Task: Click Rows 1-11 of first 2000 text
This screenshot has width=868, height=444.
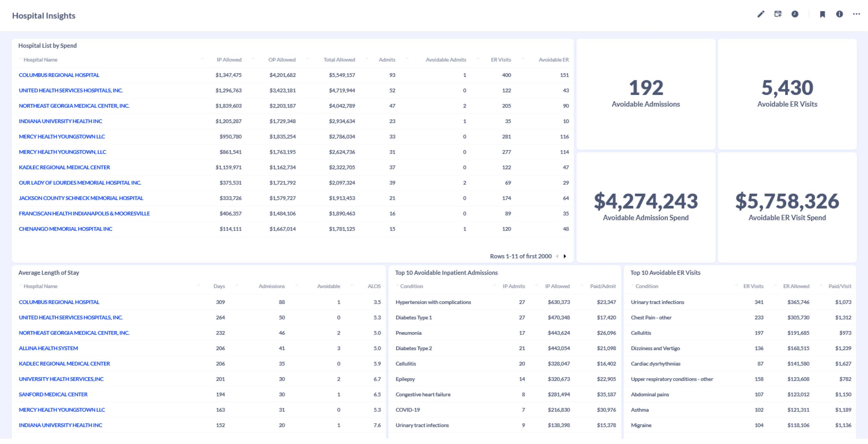Action: (x=521, y=256)
